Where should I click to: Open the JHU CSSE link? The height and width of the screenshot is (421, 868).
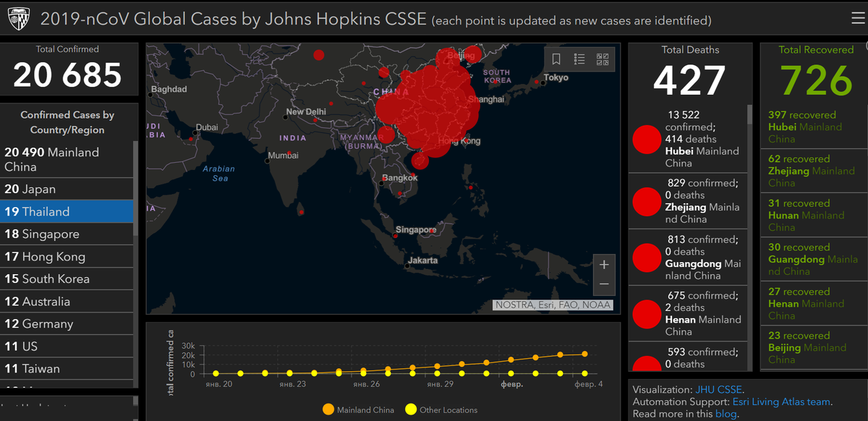click(x=718, y=389)
